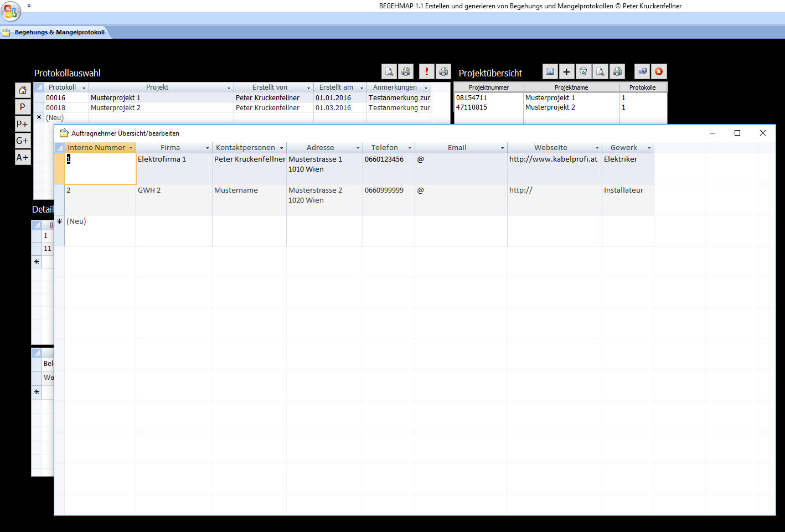Click the Mustername contact cell
The height and width of the screenshot is (532, 785).
click(x=250, y=199)
